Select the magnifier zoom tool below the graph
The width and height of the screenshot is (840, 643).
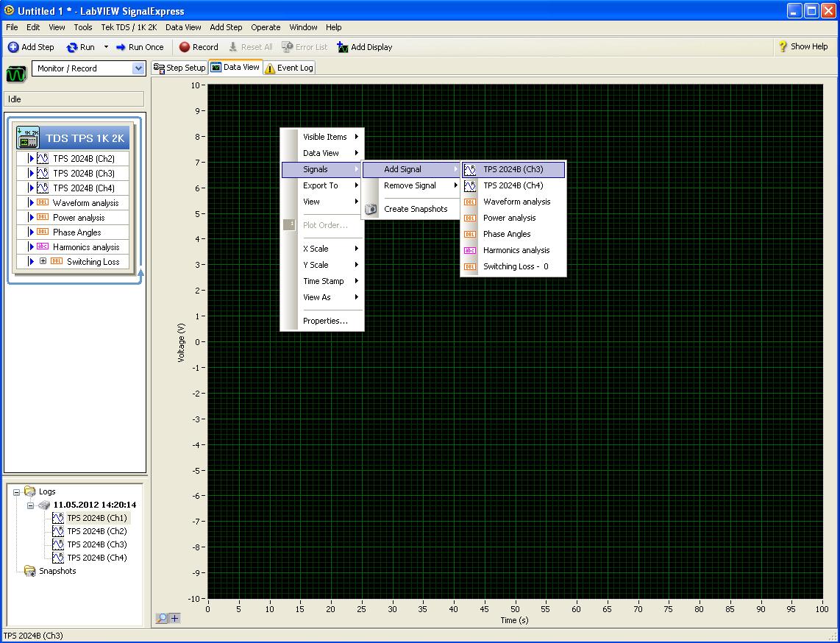[161, 618]
